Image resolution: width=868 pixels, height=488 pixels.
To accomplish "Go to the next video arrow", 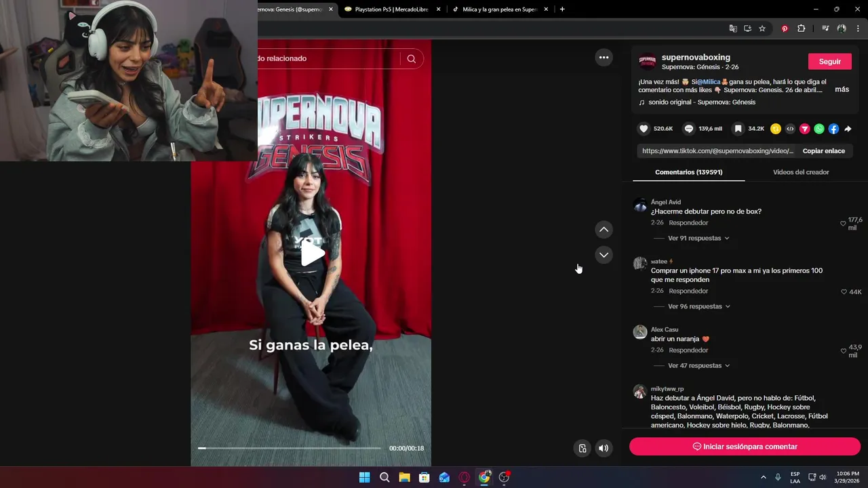I will pos(604,255).
